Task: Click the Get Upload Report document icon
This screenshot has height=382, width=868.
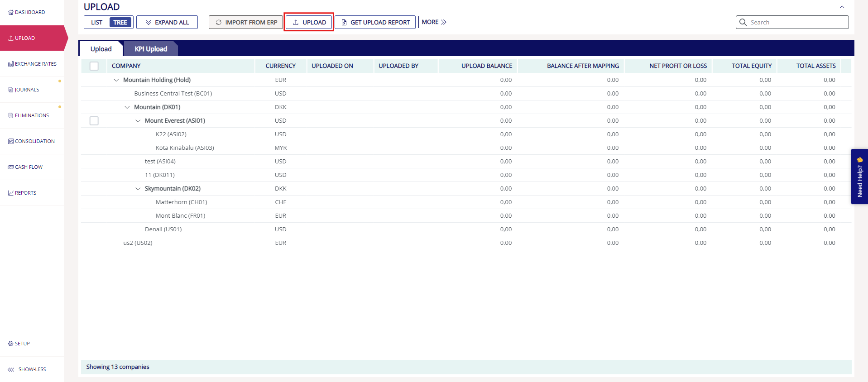Action: point(344,22)
